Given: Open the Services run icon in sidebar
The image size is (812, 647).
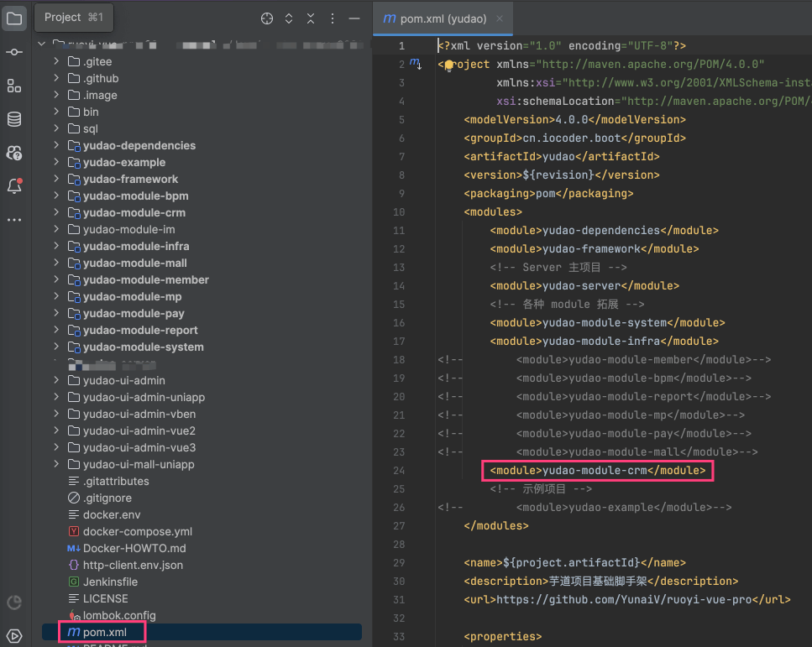Looking at the screenshot, I should pos(14,635).
